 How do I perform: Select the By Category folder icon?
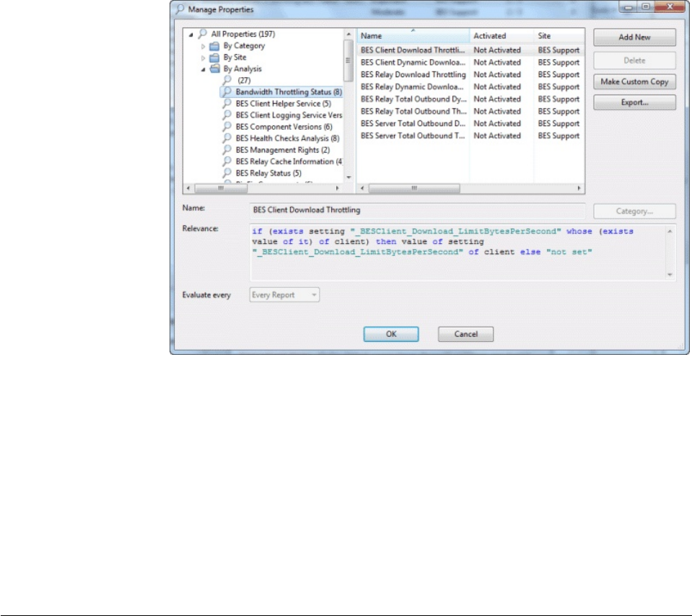point(214,46)
